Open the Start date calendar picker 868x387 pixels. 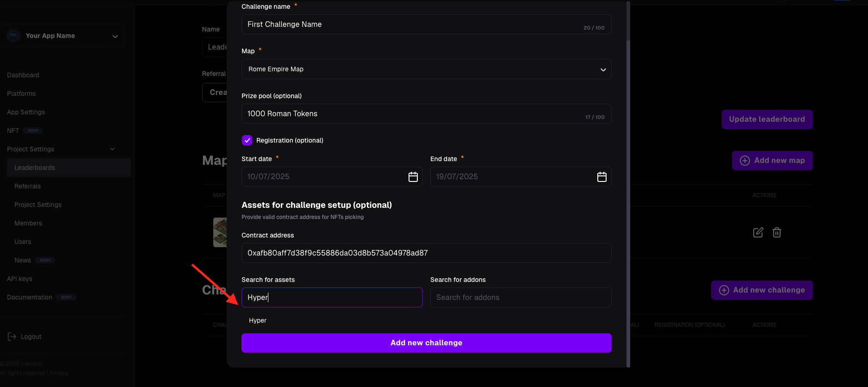(413, 177)
